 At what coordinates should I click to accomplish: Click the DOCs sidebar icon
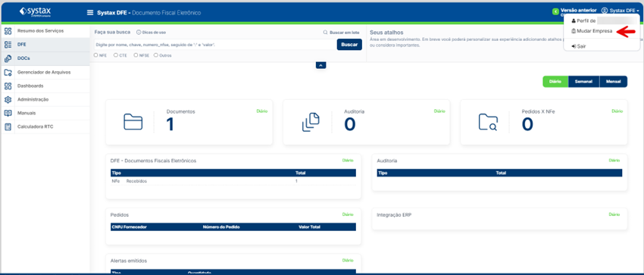(8, 58)
